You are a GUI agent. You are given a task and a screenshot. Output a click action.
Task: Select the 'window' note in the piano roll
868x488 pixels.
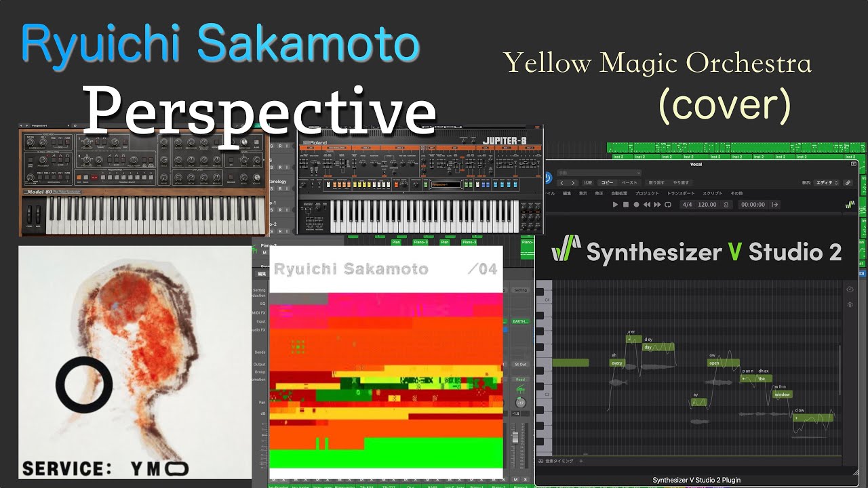pos(783,394)
